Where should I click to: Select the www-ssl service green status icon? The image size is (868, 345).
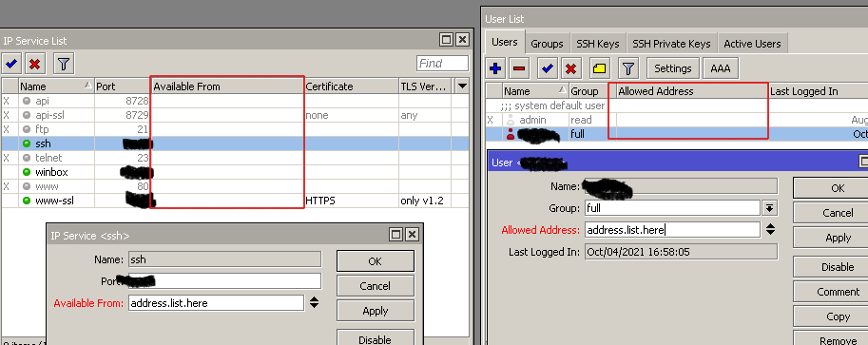click(27, 201)
